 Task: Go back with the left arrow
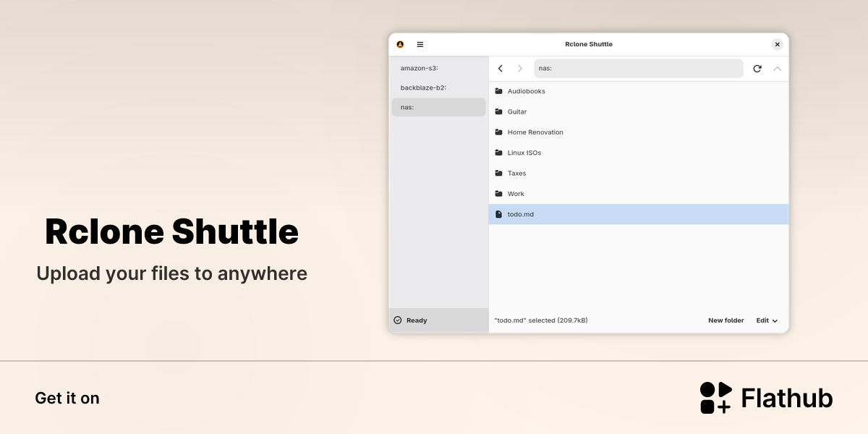501,69
